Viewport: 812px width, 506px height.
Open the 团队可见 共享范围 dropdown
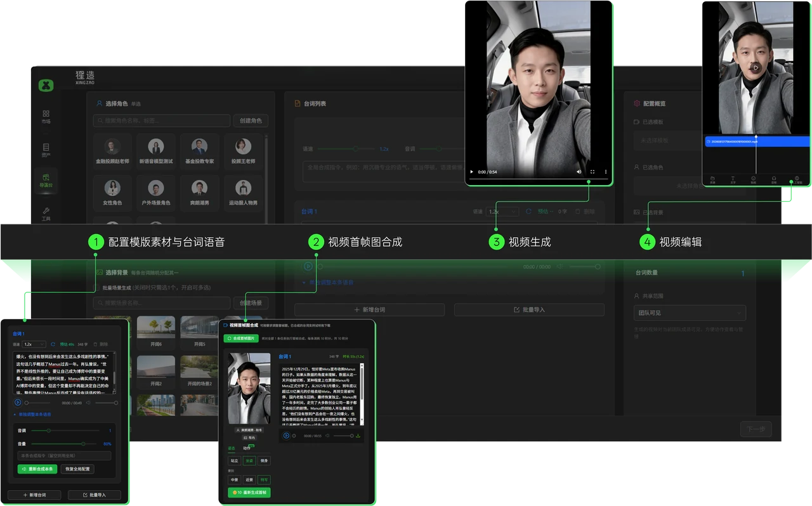[x=690, y=313]
